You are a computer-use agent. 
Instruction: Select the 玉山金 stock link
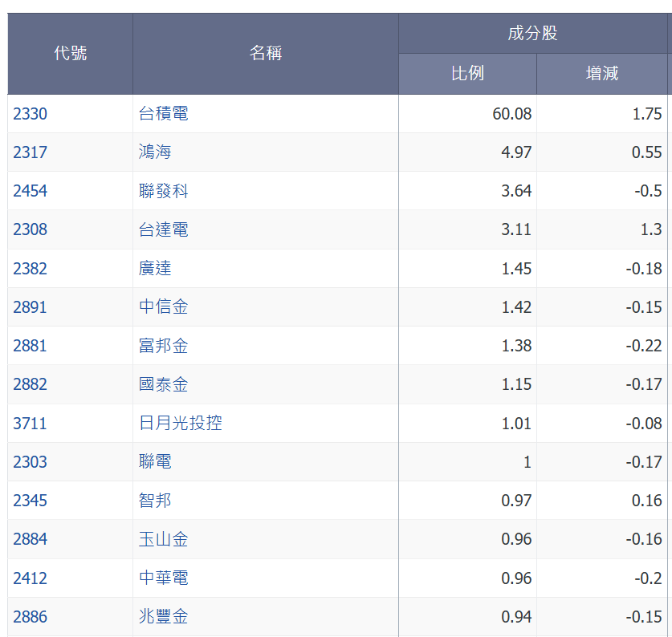(161, 539)
